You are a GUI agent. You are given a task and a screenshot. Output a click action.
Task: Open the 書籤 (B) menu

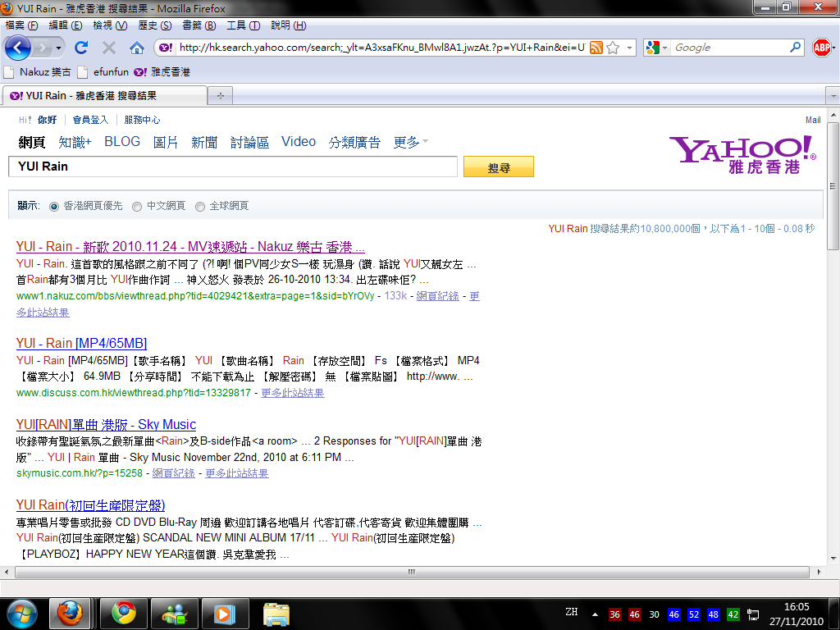point(199,25)
